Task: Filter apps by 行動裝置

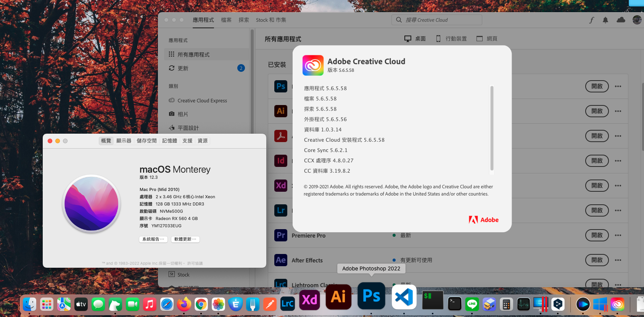Action: [451, 39]
